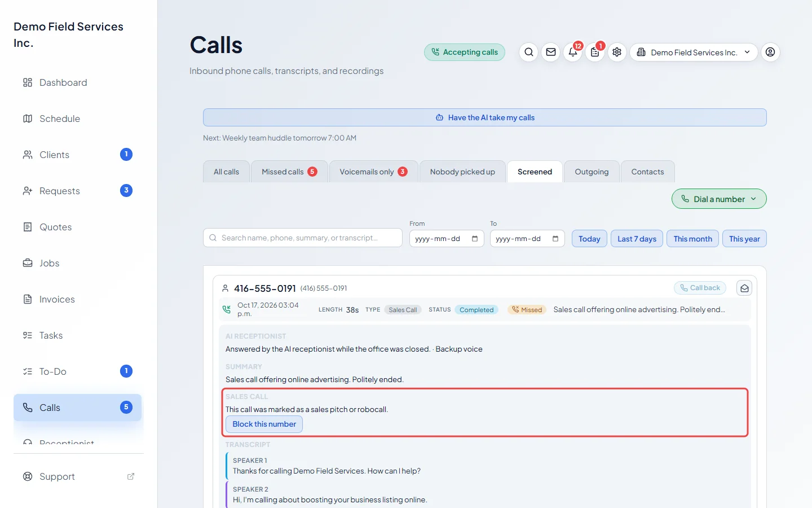The image size is (812, 508).
Task: Open the mail inbox icon
Action: (551, 52)
